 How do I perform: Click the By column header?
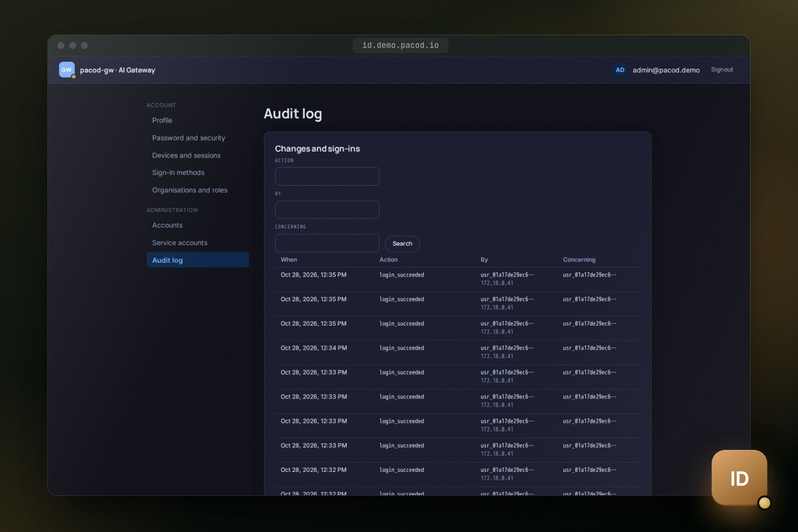(x=484, y=260)
